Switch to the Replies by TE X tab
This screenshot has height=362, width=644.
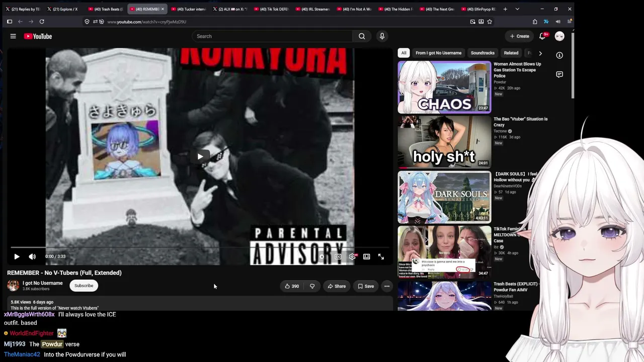click(x=23, y=9)
